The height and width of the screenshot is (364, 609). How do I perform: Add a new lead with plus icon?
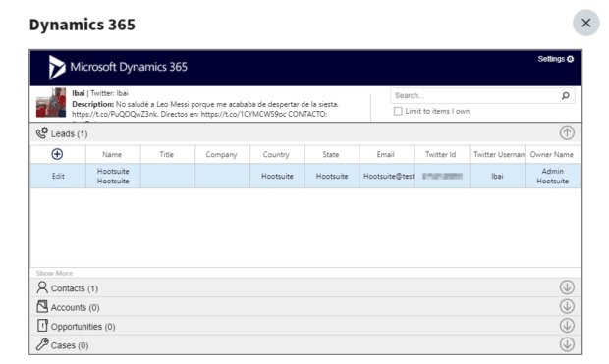tap(57, 154)
